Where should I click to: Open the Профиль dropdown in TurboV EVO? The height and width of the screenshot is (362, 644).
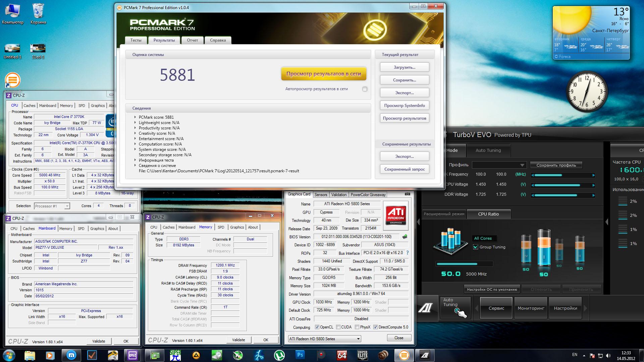click(x=499, y=165)
